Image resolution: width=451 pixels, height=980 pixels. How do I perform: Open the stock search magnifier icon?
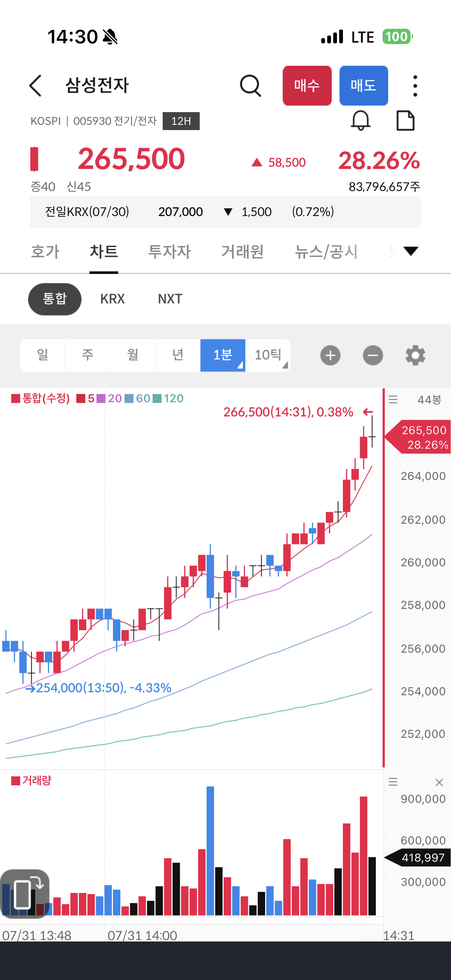point(251,86)
